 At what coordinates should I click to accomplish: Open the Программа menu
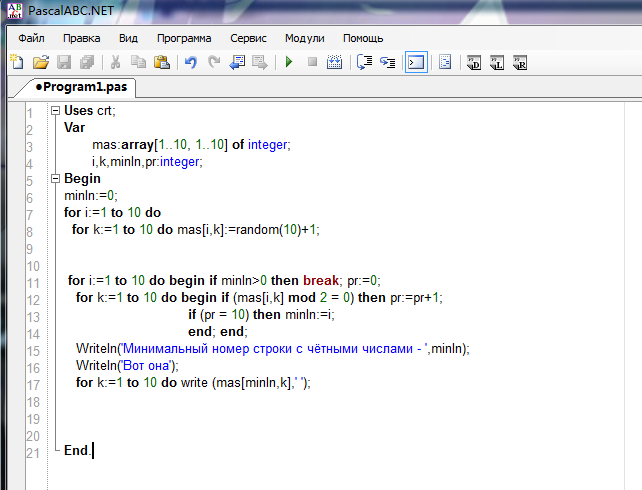(x=184, y=38)
